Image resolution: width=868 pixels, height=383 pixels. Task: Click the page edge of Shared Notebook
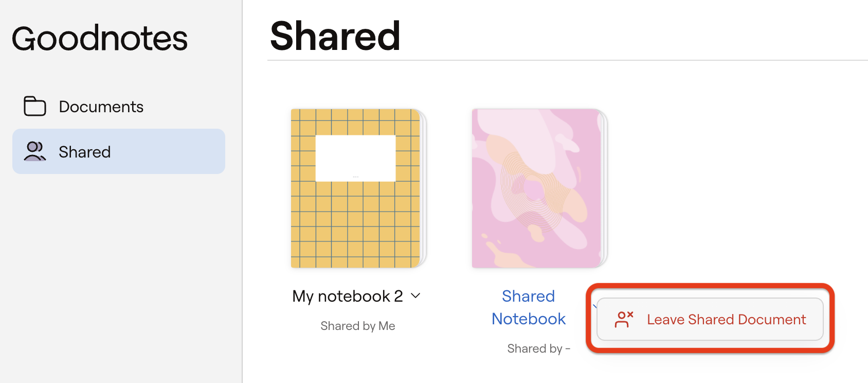pyautogui.click(x=604, y=188)
